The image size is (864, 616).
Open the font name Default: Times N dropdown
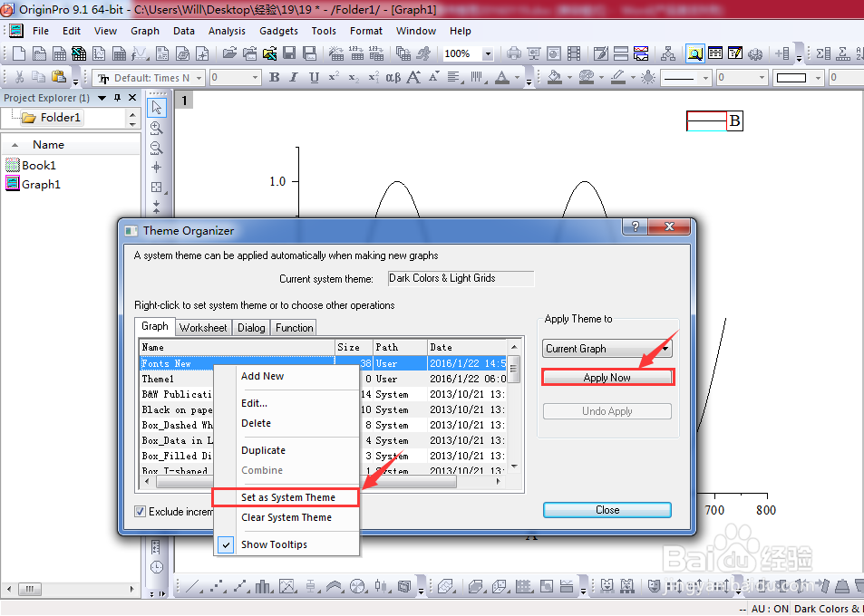[199, 78]
